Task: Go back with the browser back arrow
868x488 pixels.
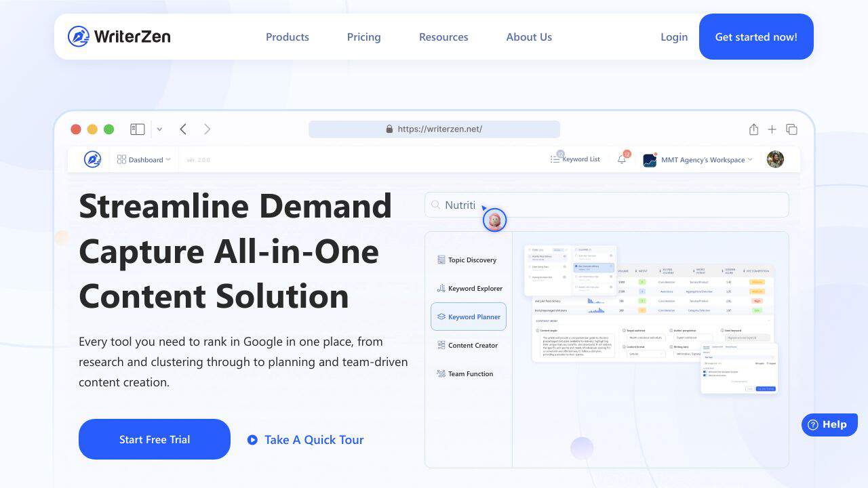Action: tap(183, 129)
